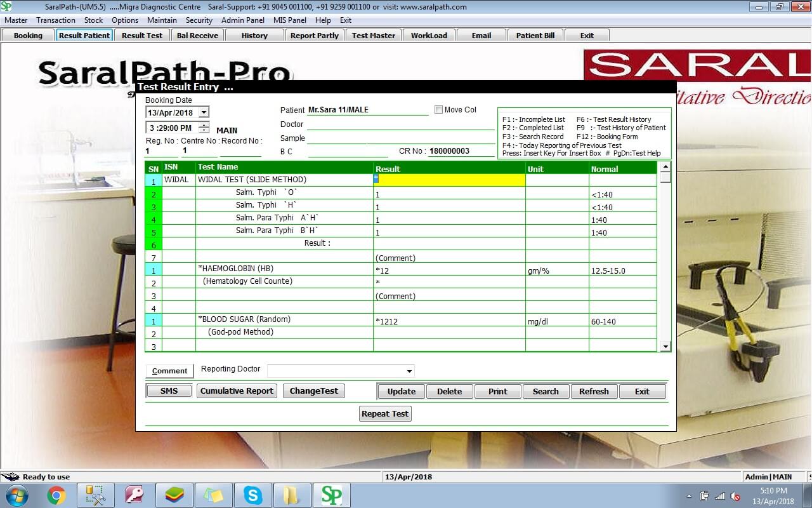Screen dimensions: 812x508
Task: Open the volume control in the tray
Action: pos(736,496)
